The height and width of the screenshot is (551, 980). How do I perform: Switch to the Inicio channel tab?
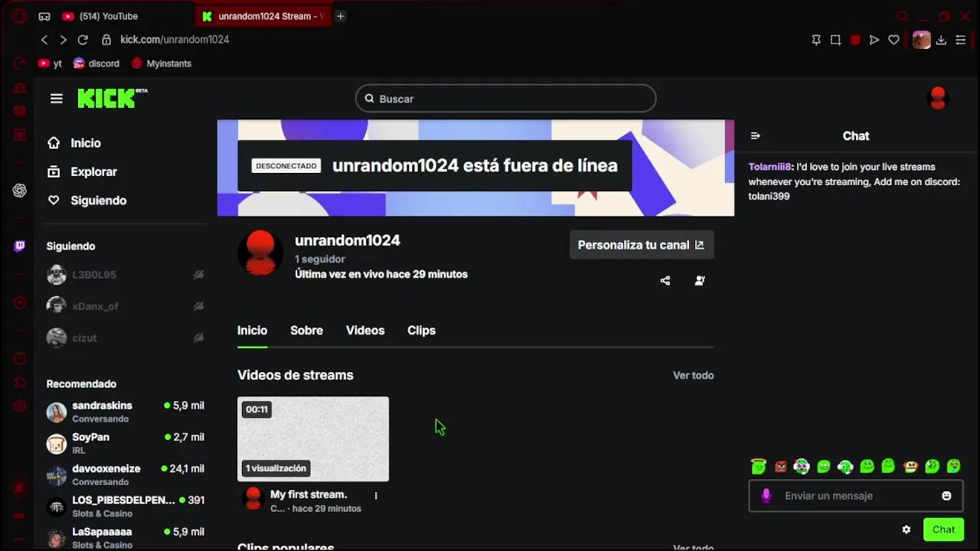252,331
